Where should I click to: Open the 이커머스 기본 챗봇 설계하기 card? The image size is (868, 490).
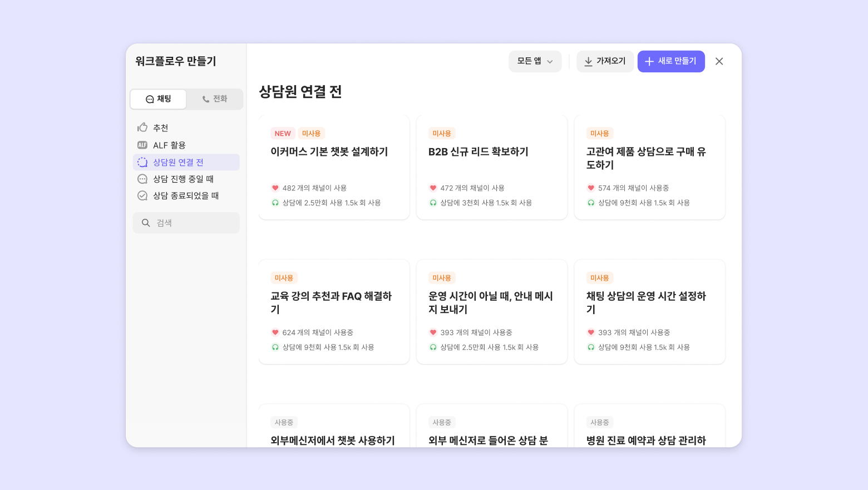pos(334,167)
